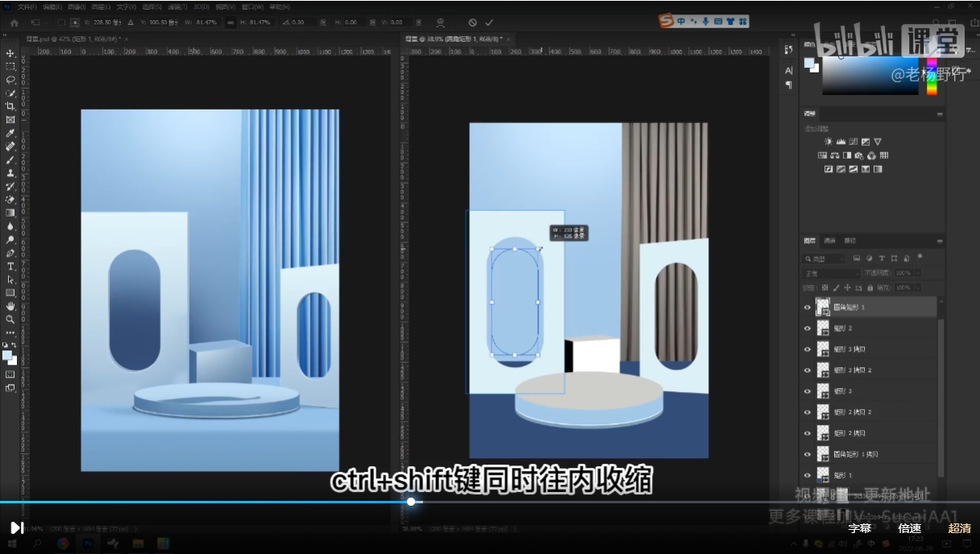Select the Lasso tool
Screen dimensions: 980x554
click(x=10, y=80)
